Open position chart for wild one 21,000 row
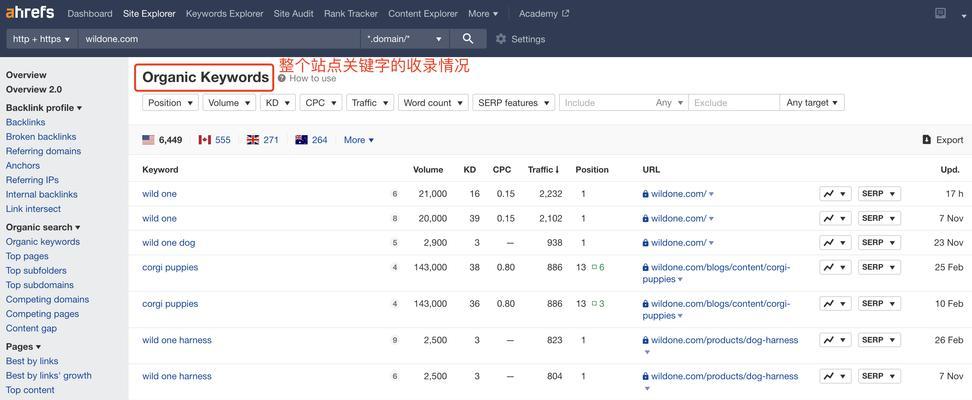 pos(834,194)
